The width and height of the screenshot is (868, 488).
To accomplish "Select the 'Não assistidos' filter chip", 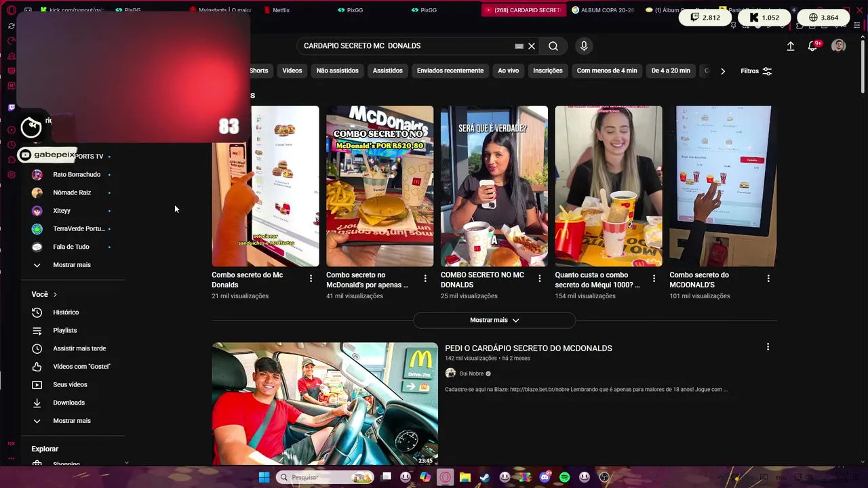I will pyautogui.click(x=337, y=70).
